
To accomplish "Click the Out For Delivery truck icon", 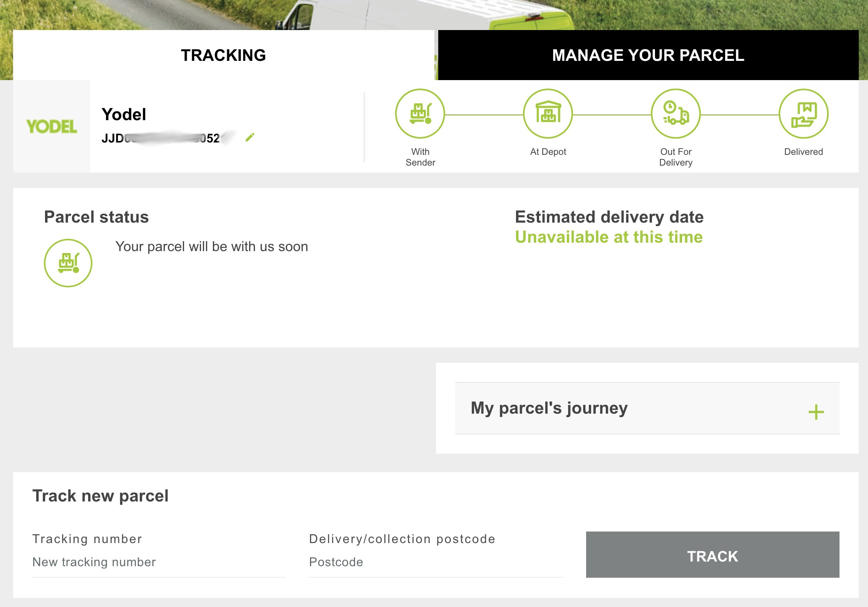I will click(675, 114).
